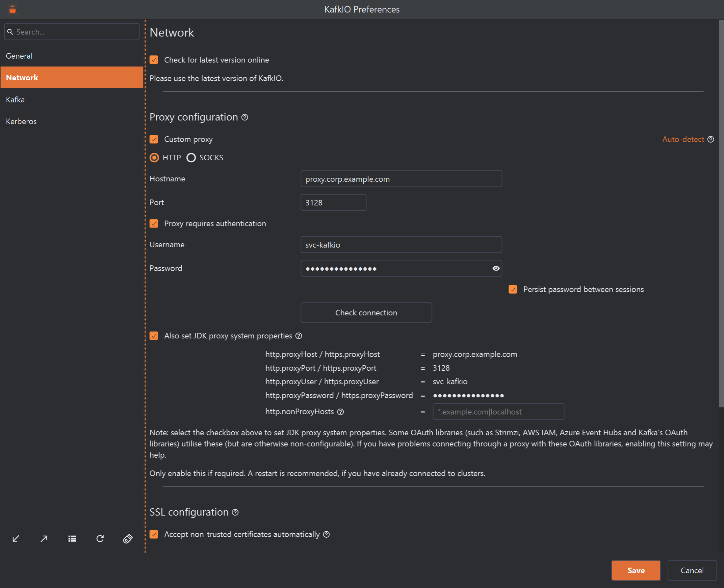Viewport: 724px width, 588px height.
Task: Click the list view icon in sidebar footer
Action: 72,539
